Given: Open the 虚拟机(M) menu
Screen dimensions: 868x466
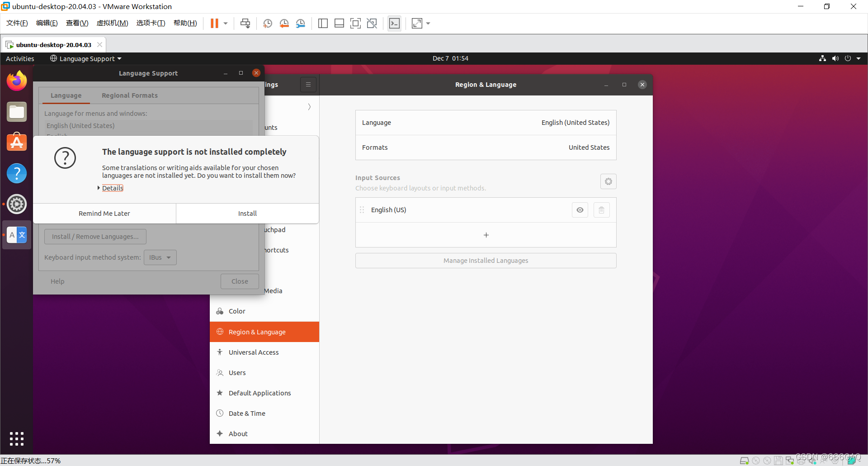Looking at the screenshot, I should 113,23.
